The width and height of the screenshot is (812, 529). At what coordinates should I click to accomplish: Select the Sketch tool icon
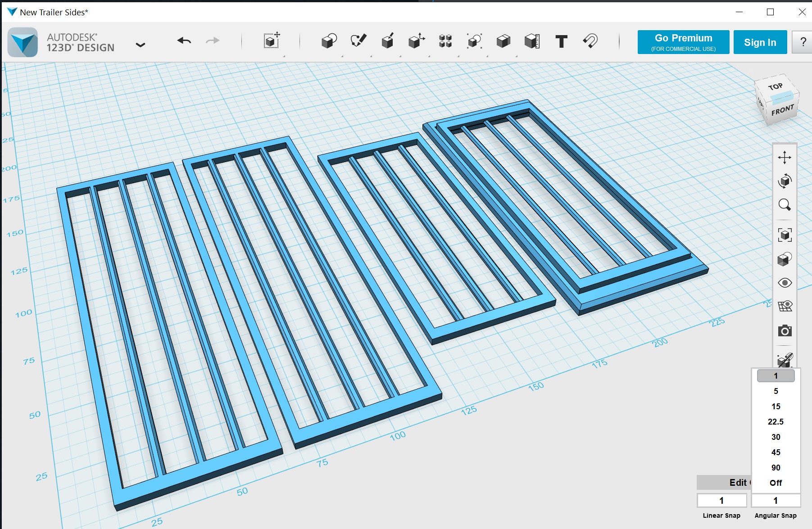click(x=358, y=41)
